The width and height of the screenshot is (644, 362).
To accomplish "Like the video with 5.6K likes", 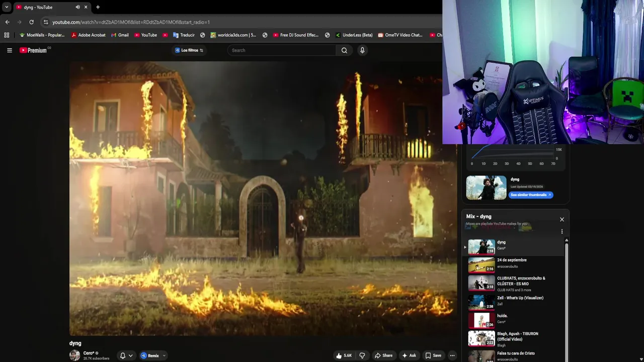I will [344, 355].
